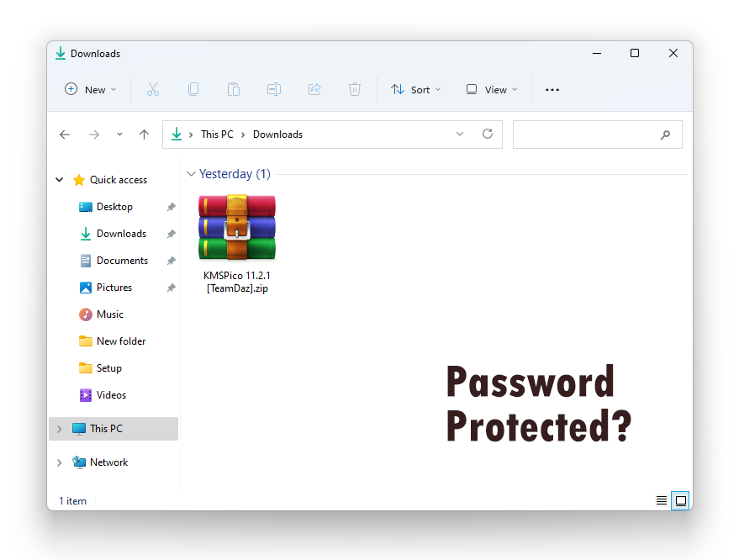Switch to large icons view

tap(680, 500)
